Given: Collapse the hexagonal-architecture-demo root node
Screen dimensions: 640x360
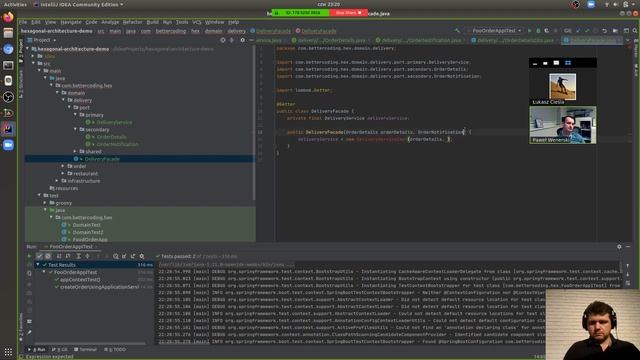Looking at the screenshot, I should (27, 49).
